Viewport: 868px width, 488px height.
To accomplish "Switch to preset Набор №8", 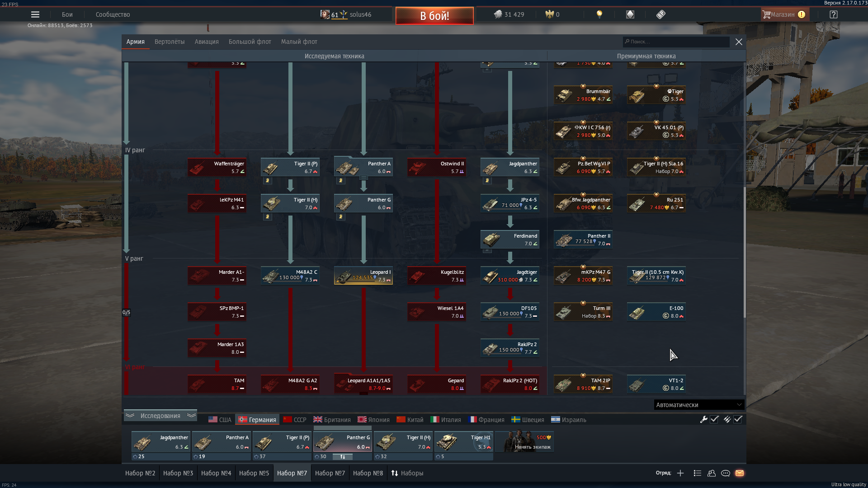I will click(x=368, y=473).
